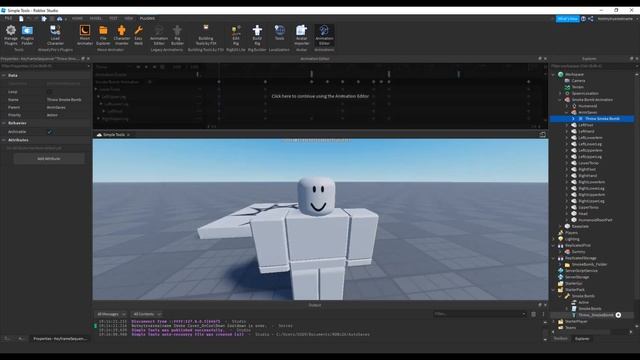Select the Camera item in Explorer

click(578, 81)
